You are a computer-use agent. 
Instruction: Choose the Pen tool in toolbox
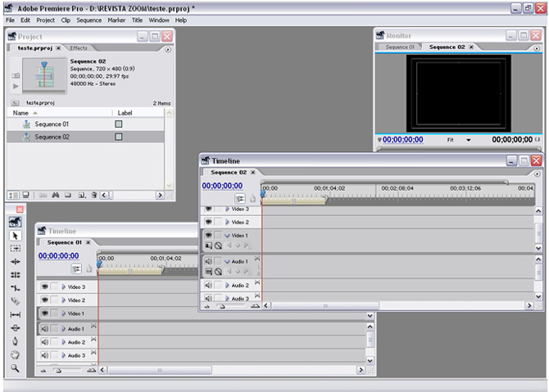[x=15, y=340]
